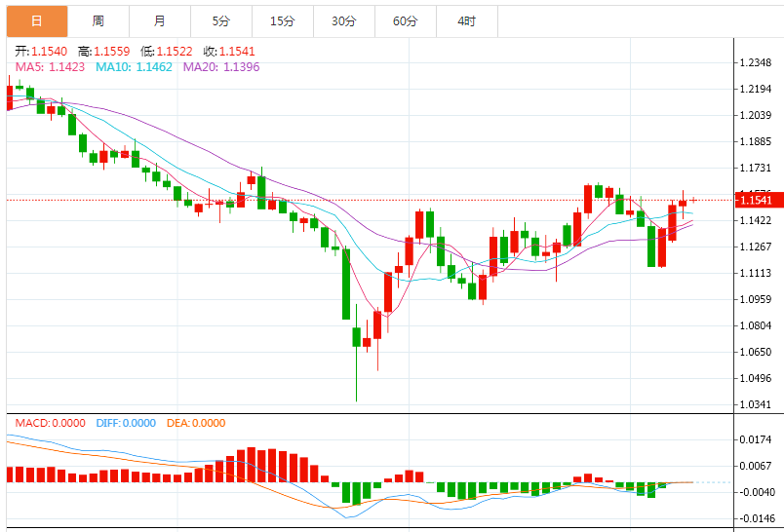Click the 低:1.1522 low price value

[167, 51]
